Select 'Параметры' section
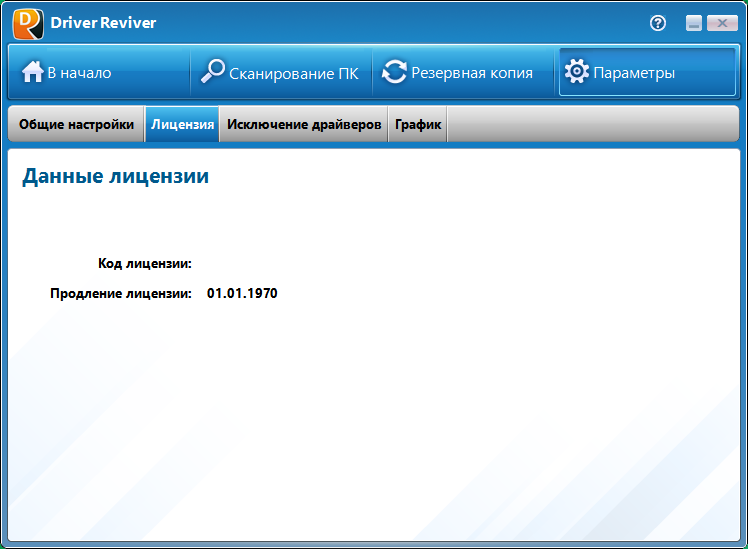This screenshot has height=549, width=748. coord(647,72)
